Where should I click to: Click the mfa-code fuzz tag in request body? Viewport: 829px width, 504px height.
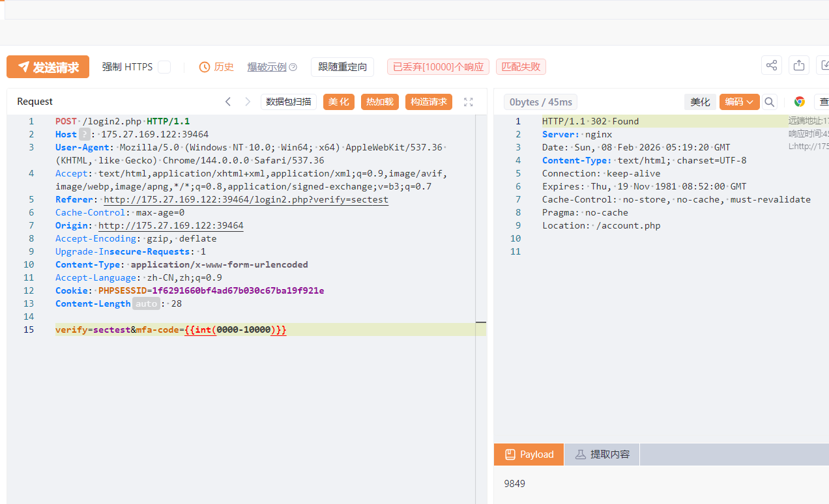pos(235,329)
